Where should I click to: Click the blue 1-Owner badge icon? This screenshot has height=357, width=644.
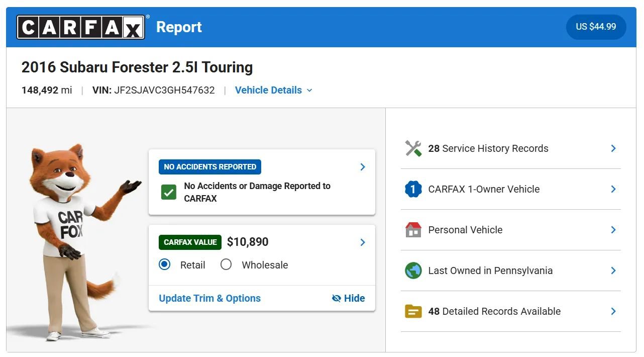tap(413, 189)
